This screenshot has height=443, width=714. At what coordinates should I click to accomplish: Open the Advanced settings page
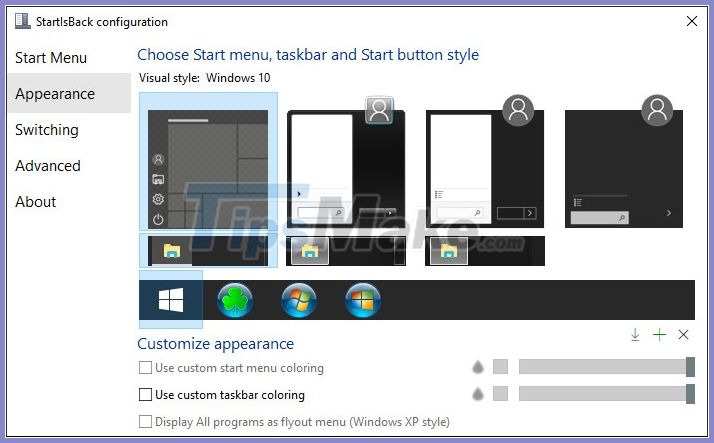coord(48,166)
